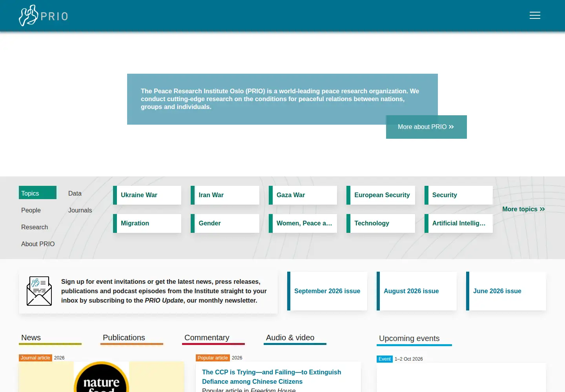Open the Technology topic

(381, 223)
